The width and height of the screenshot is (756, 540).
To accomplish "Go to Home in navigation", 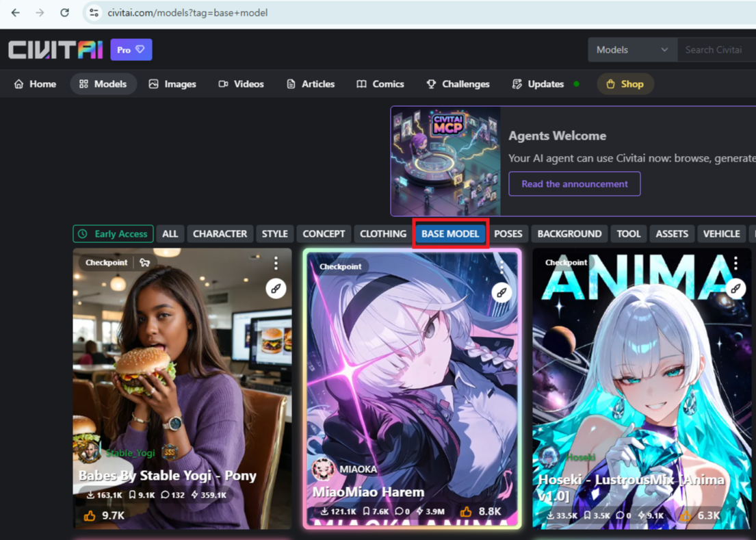I will 35,84.
